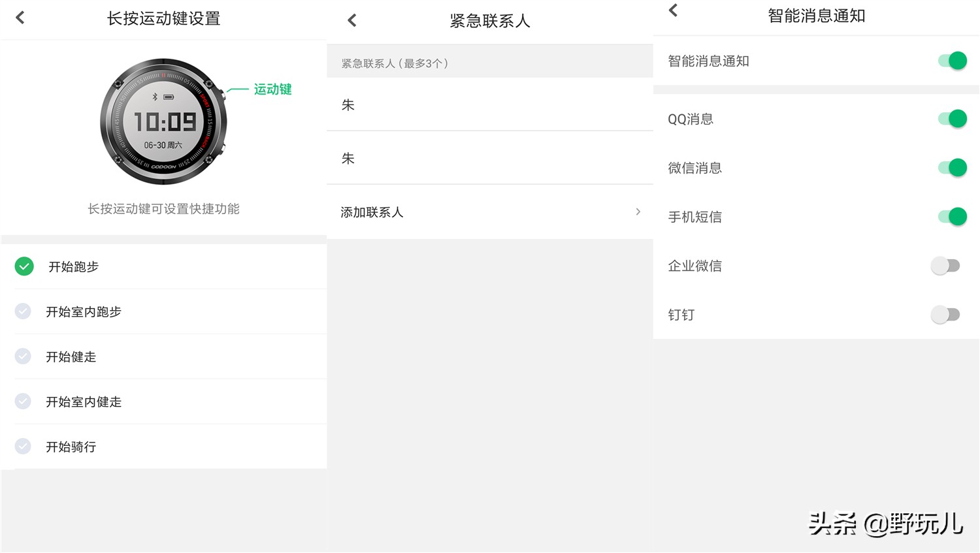Tap the back arrow on 智能消息通知 screen
980x553 pixels.
coord(672,11)
